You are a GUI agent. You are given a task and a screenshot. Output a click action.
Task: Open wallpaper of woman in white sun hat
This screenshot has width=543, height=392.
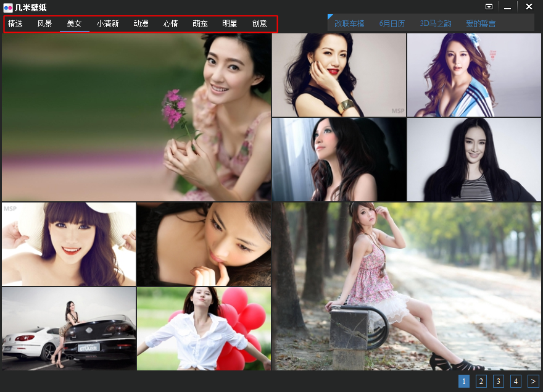point(69,244)
